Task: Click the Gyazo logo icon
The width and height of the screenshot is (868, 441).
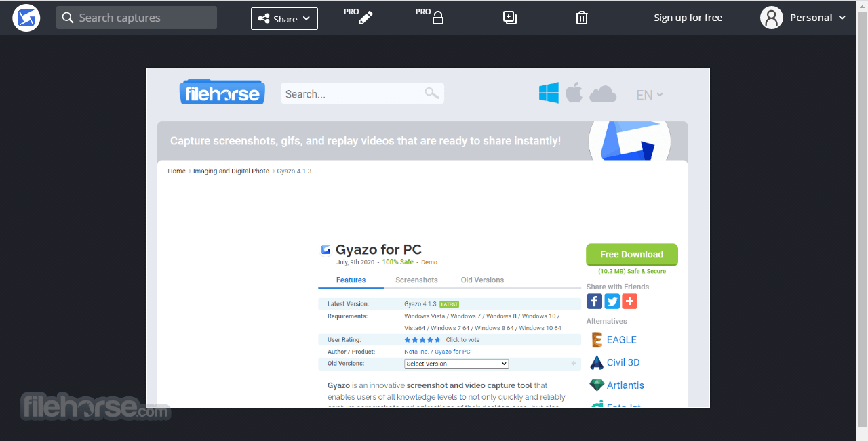Action: tap(26, 18)
